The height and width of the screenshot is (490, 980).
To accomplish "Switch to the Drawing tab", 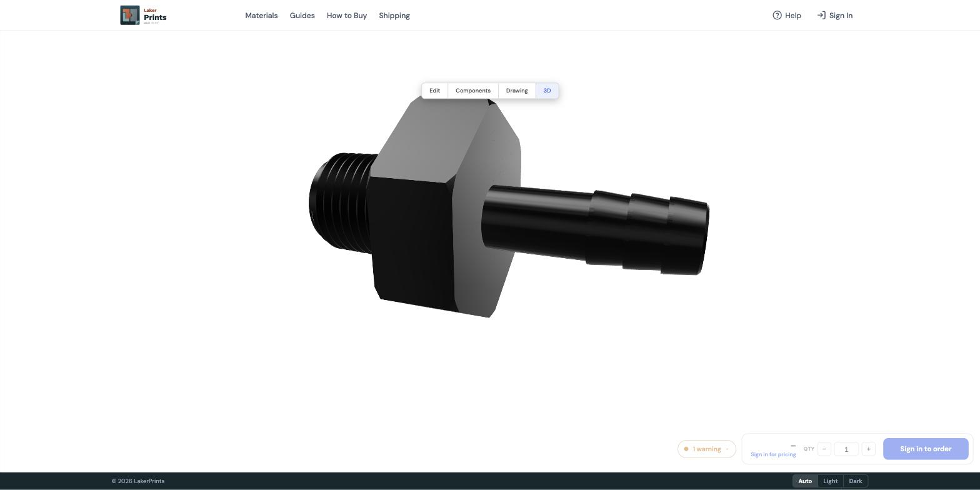I will pos(517,91).
